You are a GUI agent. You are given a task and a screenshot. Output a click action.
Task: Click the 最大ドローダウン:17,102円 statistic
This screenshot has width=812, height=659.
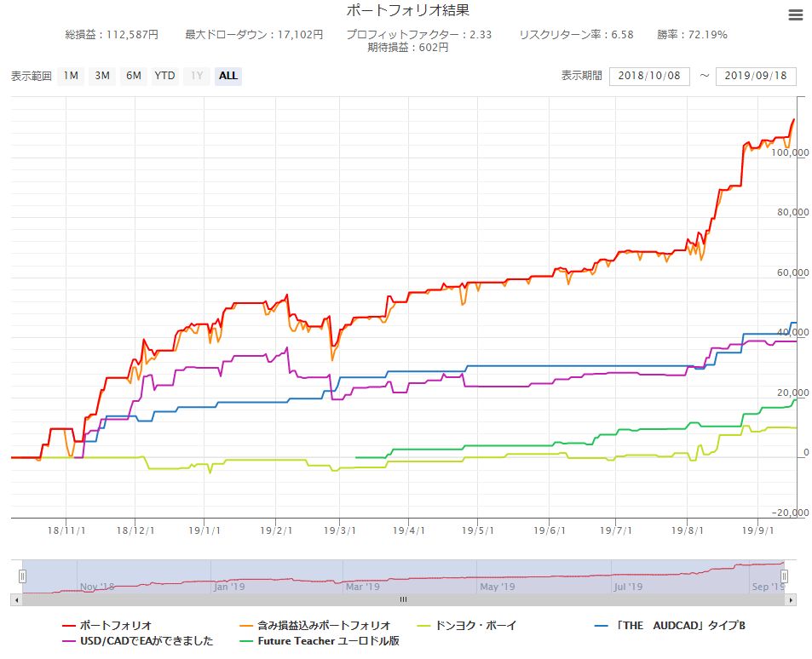(x=254, y=35)
